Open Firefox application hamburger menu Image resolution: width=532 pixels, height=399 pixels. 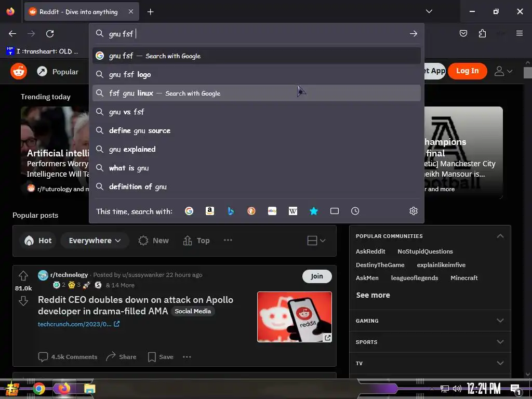(x=520, y=33)
